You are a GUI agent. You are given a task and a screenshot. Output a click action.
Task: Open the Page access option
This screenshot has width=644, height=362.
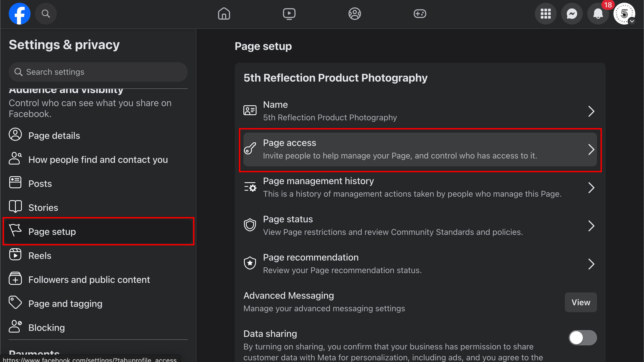pos(420,149)
